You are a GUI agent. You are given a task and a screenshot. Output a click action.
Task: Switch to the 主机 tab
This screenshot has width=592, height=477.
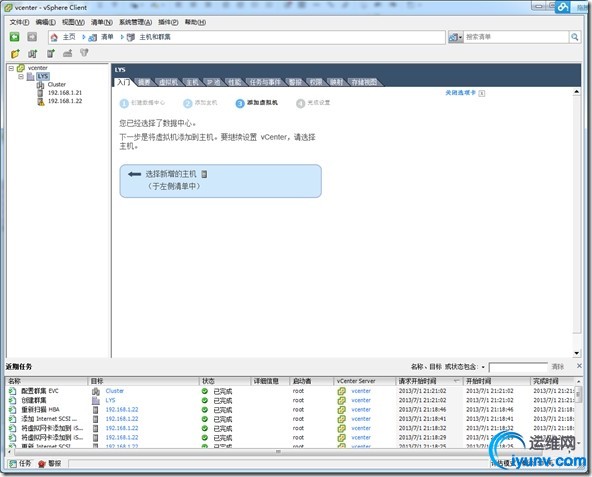[x=192, y=82]
